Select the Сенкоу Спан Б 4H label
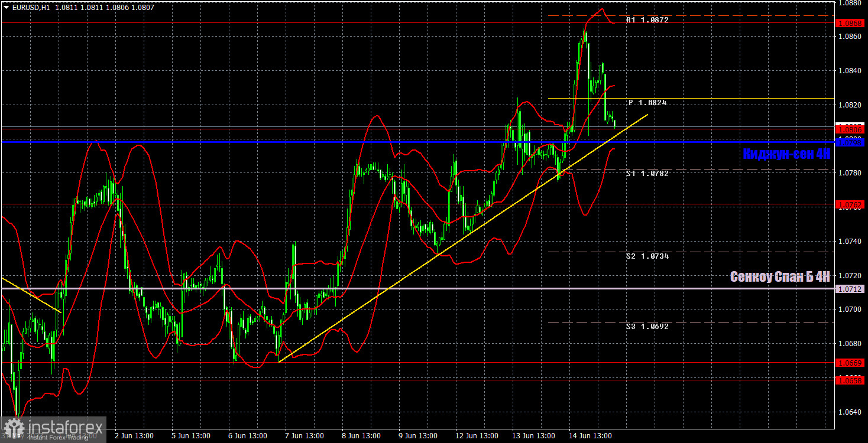868x443 pixels. [x=780, y=276]
